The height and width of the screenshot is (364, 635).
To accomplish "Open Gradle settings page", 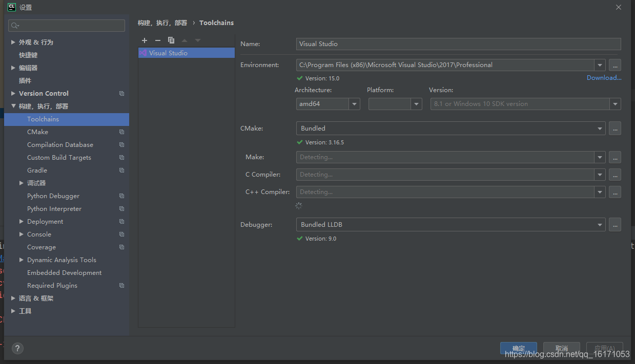I will (x=37, y=170).
